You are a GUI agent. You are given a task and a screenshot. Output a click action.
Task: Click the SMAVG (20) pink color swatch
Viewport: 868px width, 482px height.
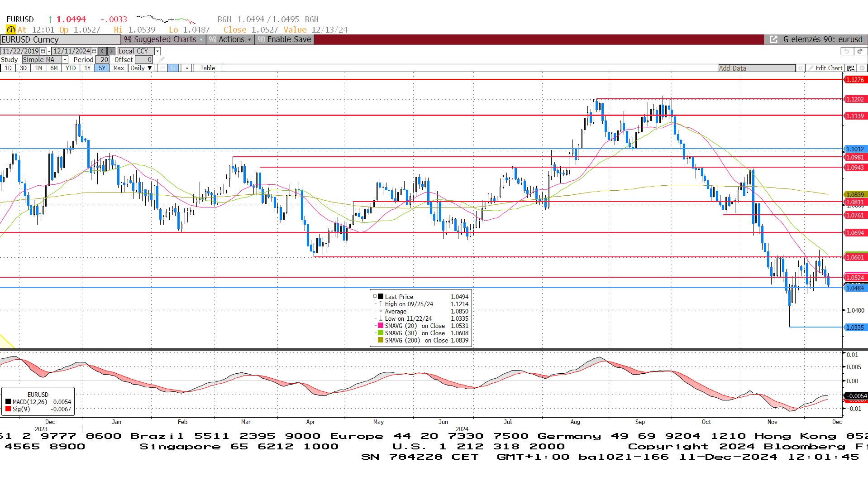(x=381, y=326)
